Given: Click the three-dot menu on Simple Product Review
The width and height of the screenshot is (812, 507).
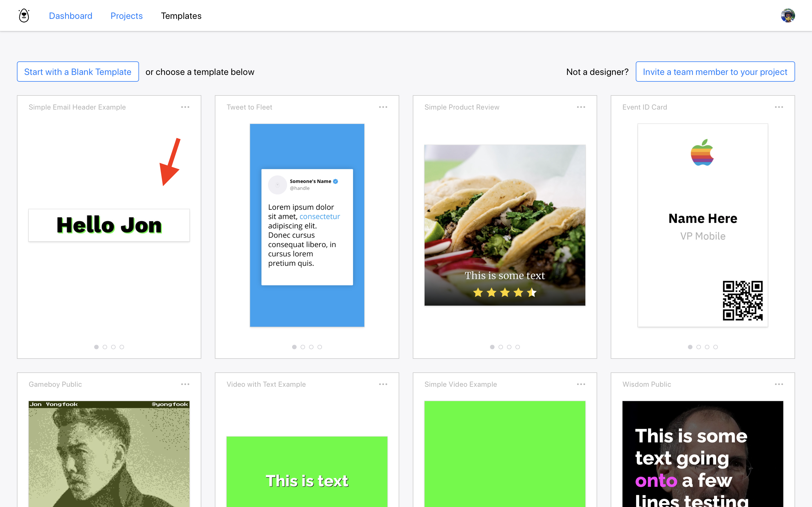Looking at the screenshot, I should click(x=581, y=106).
